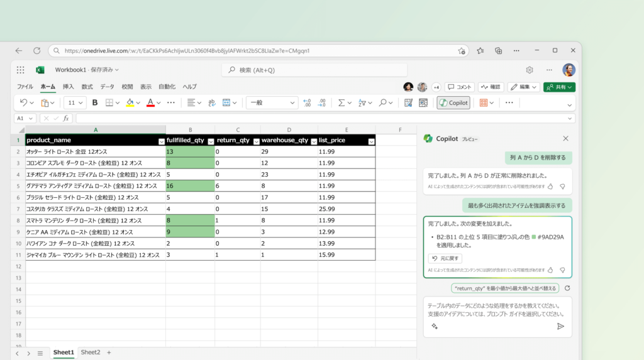Click the 検索 search box
Screen dimensions: 644x360
pos(314,70)
